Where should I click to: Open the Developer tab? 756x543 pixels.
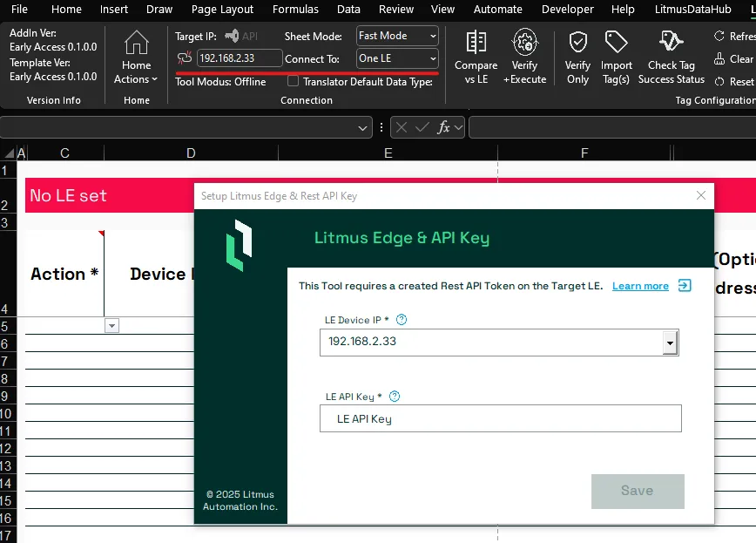[x=568, y=10]
